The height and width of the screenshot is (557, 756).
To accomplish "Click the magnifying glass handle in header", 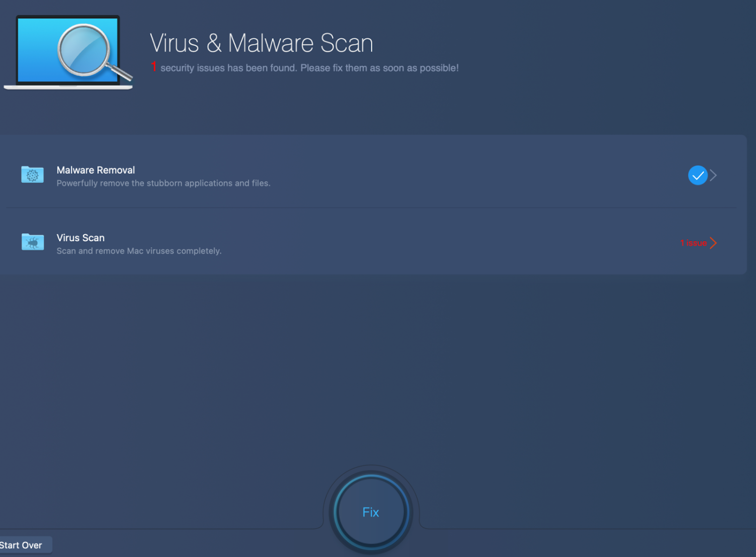I will [x=121, y=74].
